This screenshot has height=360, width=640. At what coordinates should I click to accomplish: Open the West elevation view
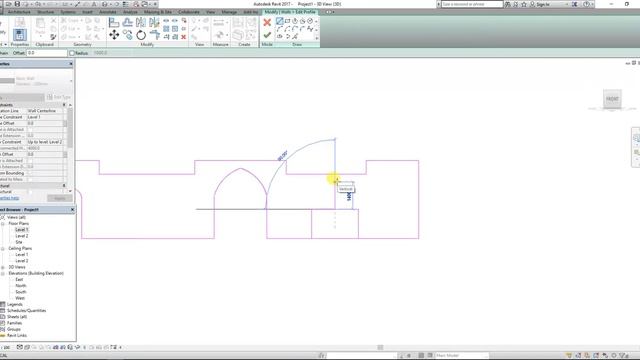click(20, 298)
